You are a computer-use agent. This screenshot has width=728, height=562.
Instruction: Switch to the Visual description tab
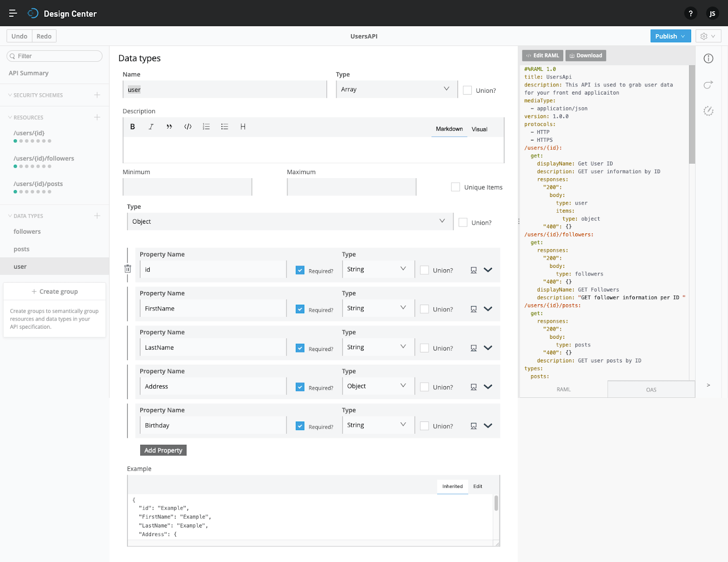(479, 129)
